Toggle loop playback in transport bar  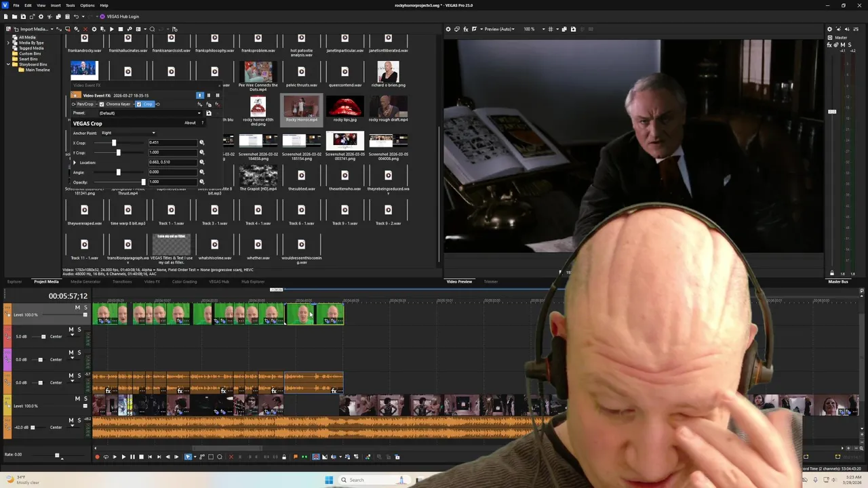point(106,457)
